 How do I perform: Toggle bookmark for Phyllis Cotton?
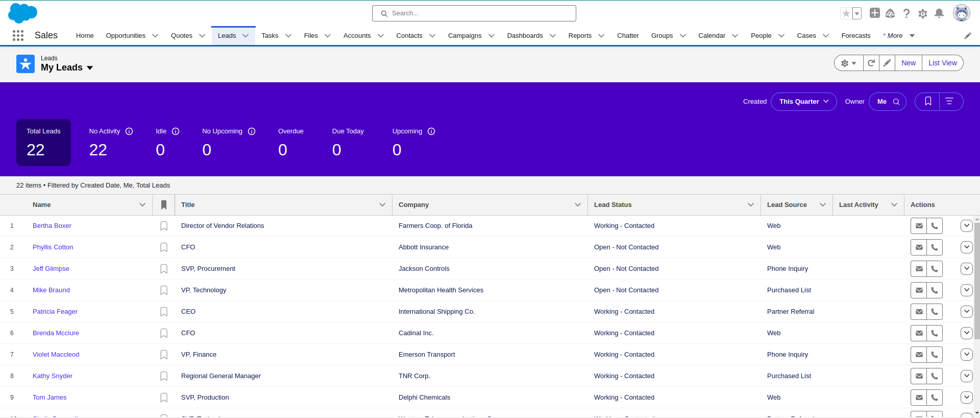coord(164,247)
